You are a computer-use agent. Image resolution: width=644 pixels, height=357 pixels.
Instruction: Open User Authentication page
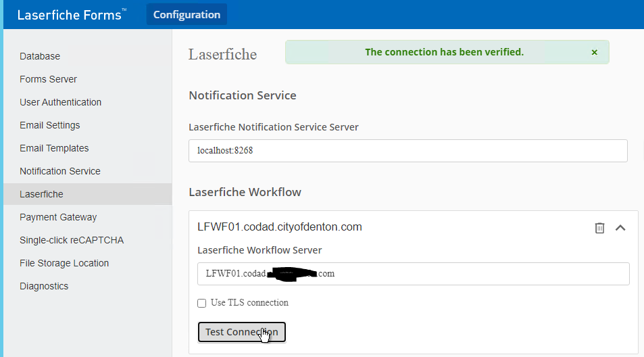60,102
